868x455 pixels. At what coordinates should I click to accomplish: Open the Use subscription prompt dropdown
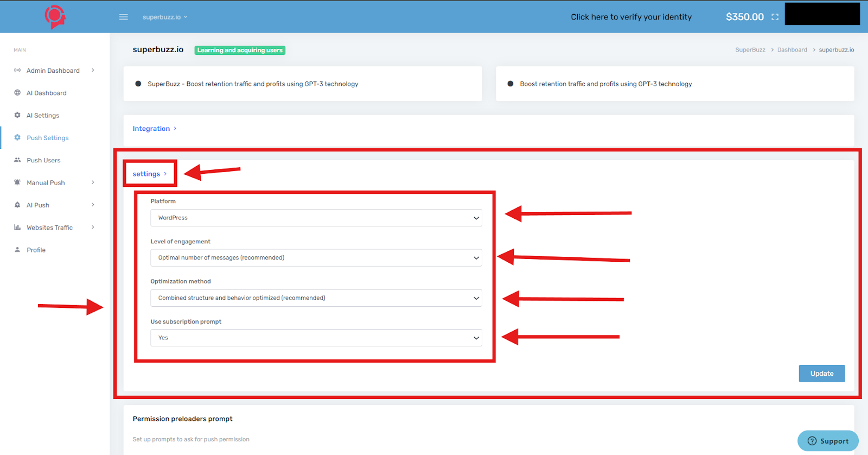(x=316, y=338)
